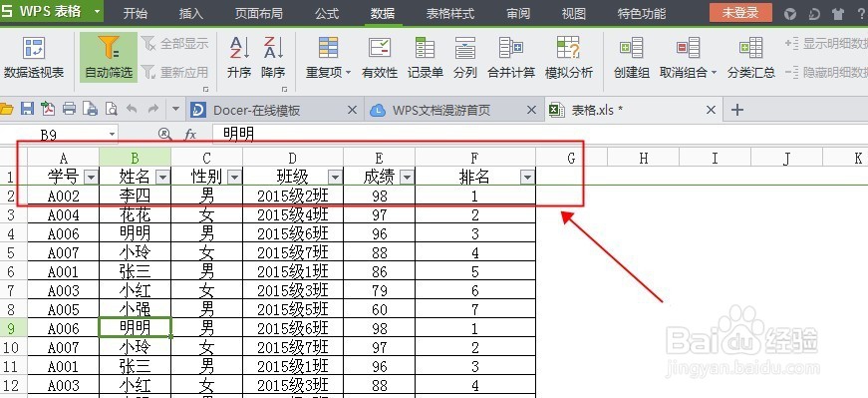Click the redo arrow icon
868x398 pixels.
152,109
